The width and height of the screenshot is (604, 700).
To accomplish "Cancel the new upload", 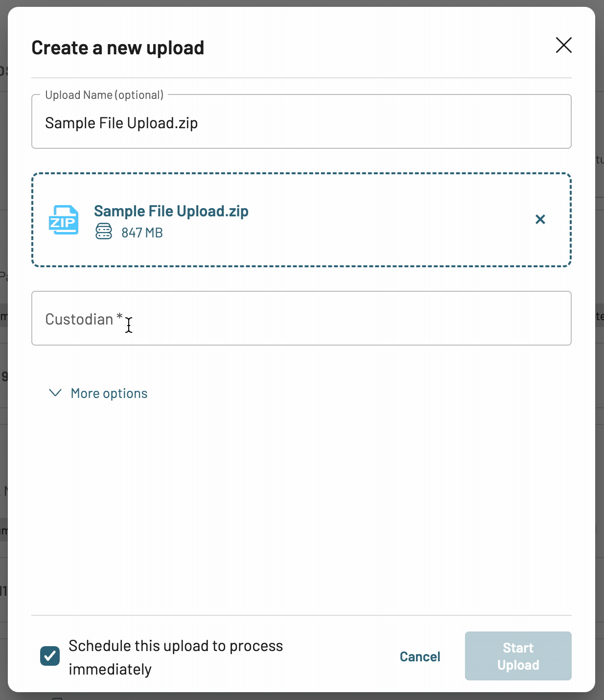I will point(420,656).
